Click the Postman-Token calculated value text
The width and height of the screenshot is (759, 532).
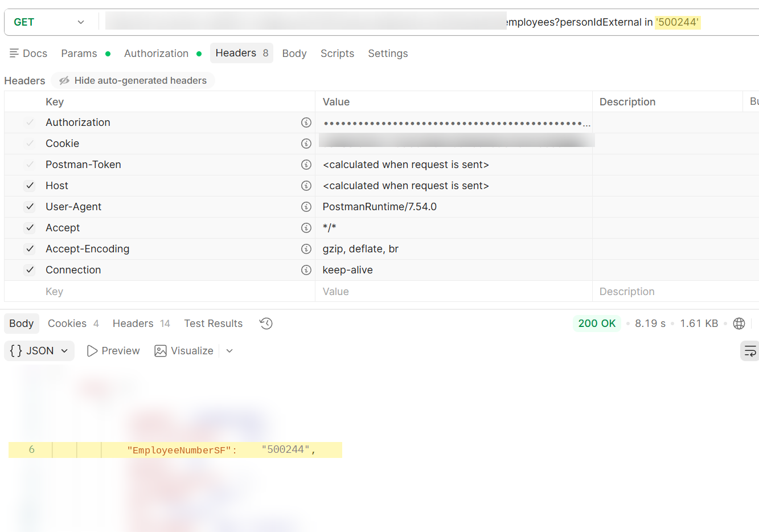pos(405,165)
